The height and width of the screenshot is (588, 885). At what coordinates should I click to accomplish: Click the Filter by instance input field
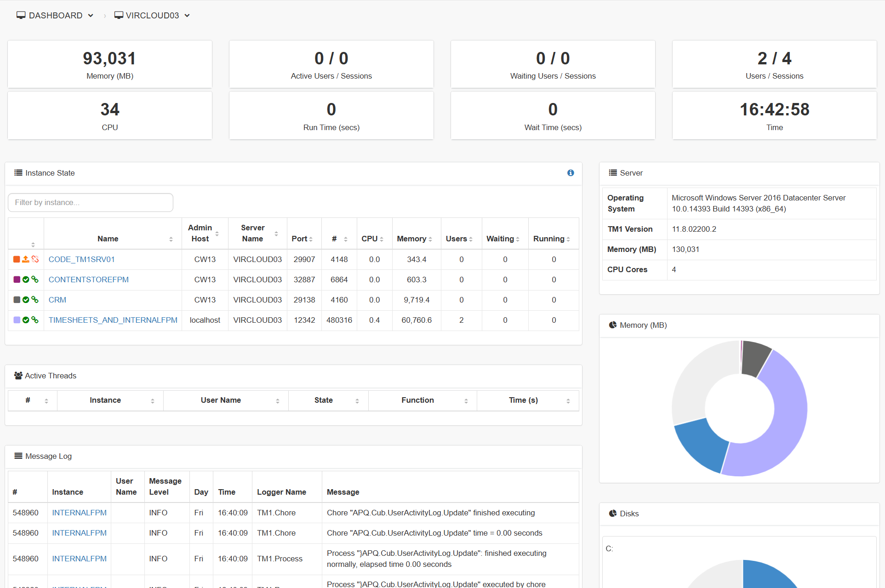tap(91, 202)
